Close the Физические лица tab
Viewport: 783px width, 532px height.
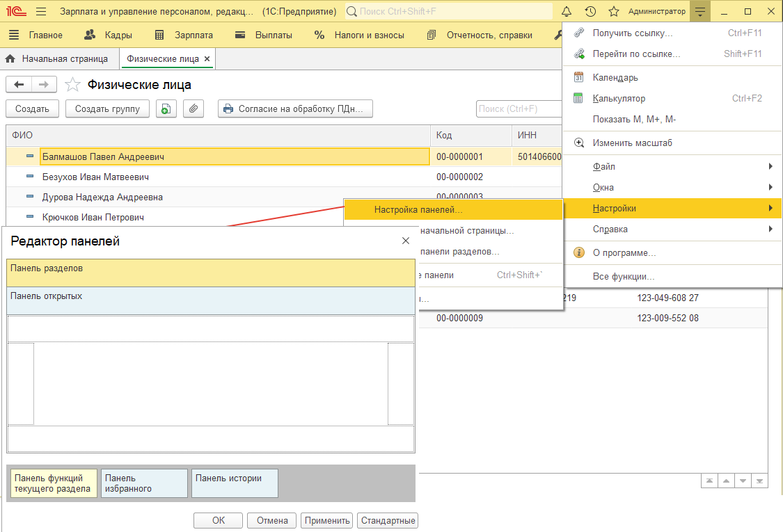tap(207, 59)
